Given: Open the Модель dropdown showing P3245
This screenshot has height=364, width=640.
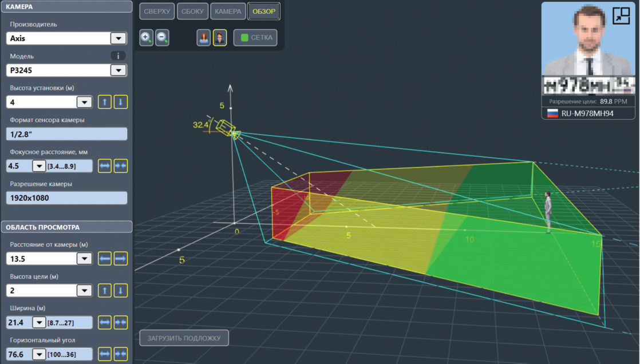Looking at the screenshot, I should pos(118,70).
